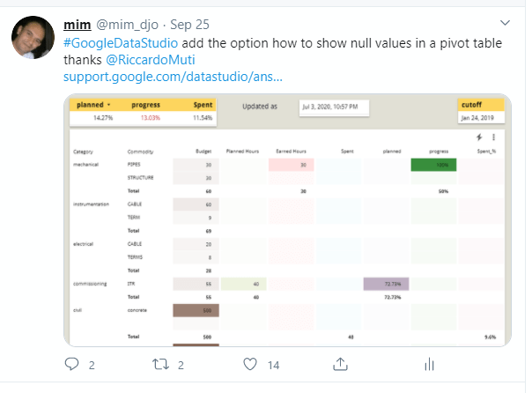Click the reply icon under the tweet

click(x=72, y=363)
